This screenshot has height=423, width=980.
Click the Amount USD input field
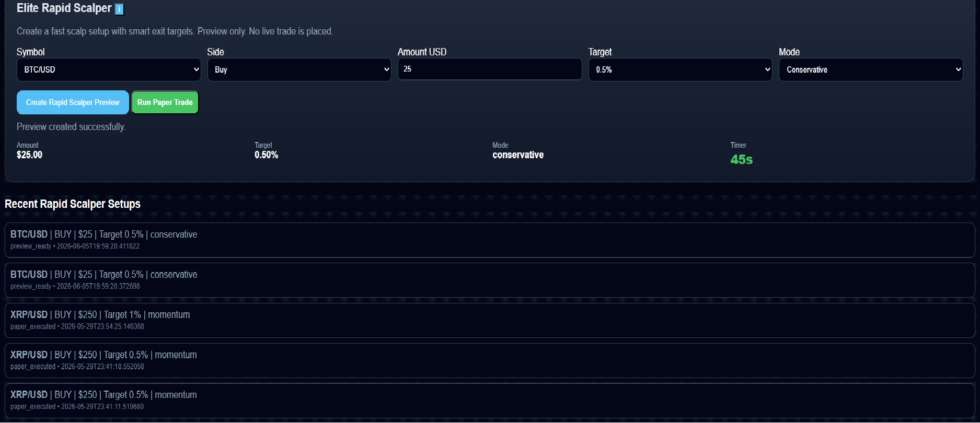click(x=490, y=69)
